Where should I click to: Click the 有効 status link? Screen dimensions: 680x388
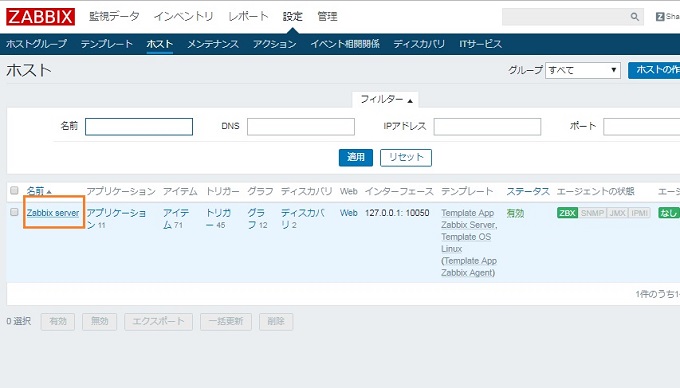click(x=515, y=213)
